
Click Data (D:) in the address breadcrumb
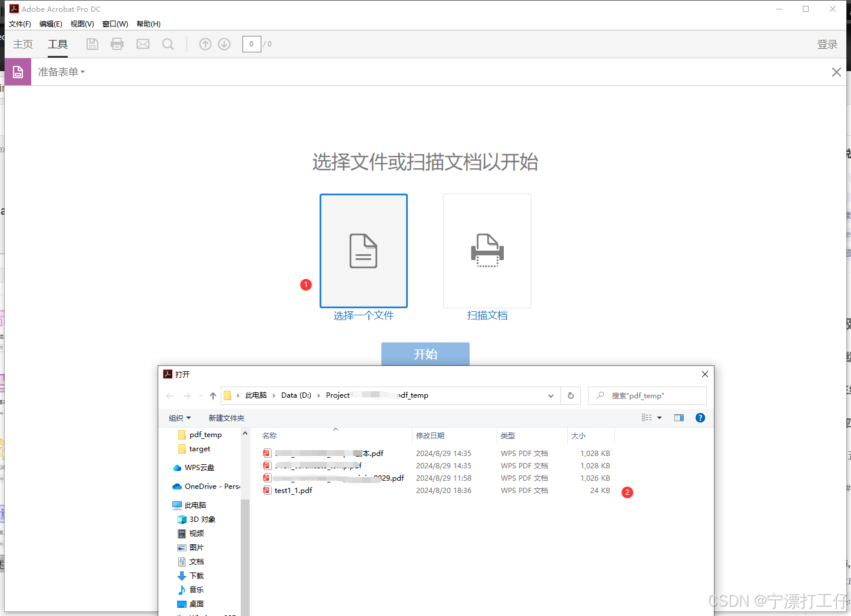[x=296, y=395]
